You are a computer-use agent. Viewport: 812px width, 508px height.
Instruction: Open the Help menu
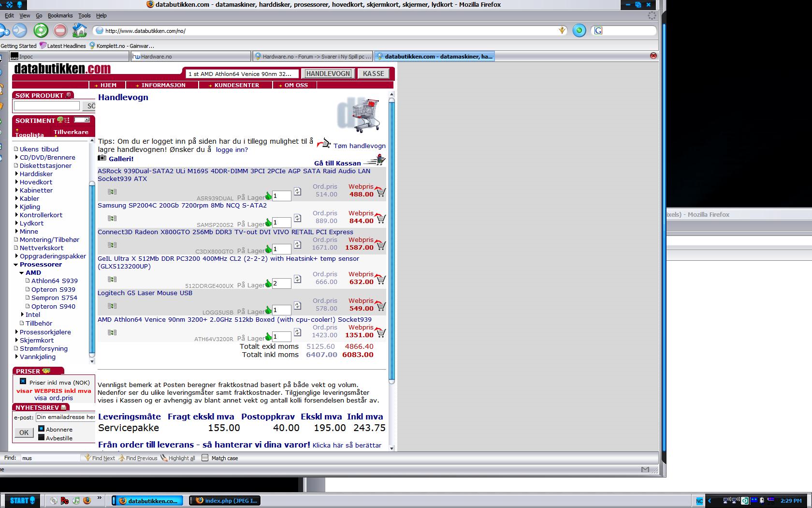coord(101,15)
